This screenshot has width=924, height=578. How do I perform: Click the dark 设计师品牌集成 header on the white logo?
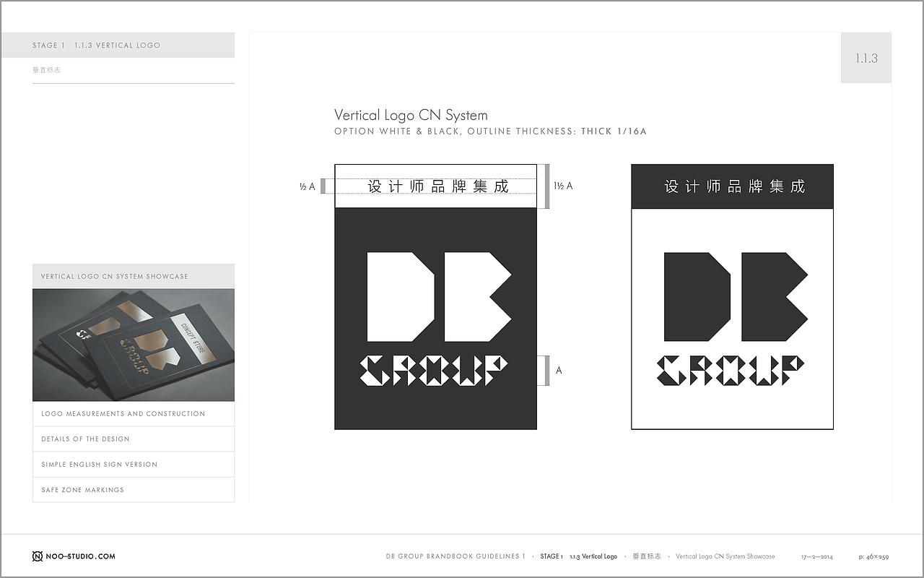732,186
